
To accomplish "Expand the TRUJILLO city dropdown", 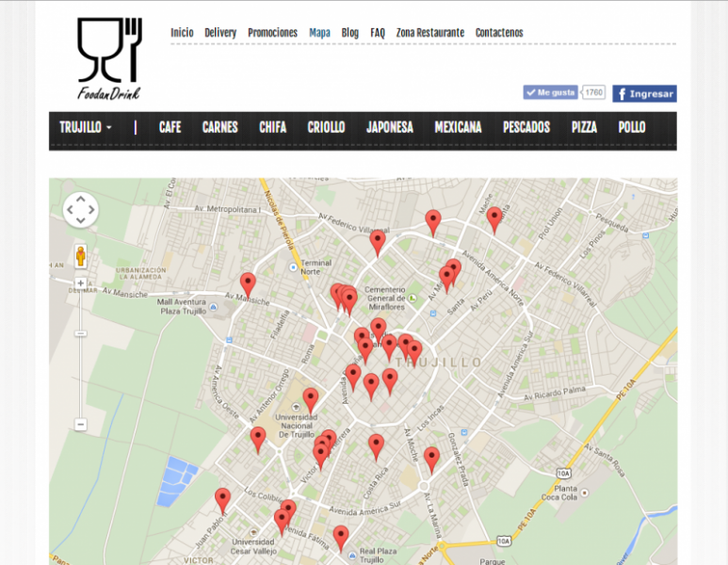I will click(86, 127).
